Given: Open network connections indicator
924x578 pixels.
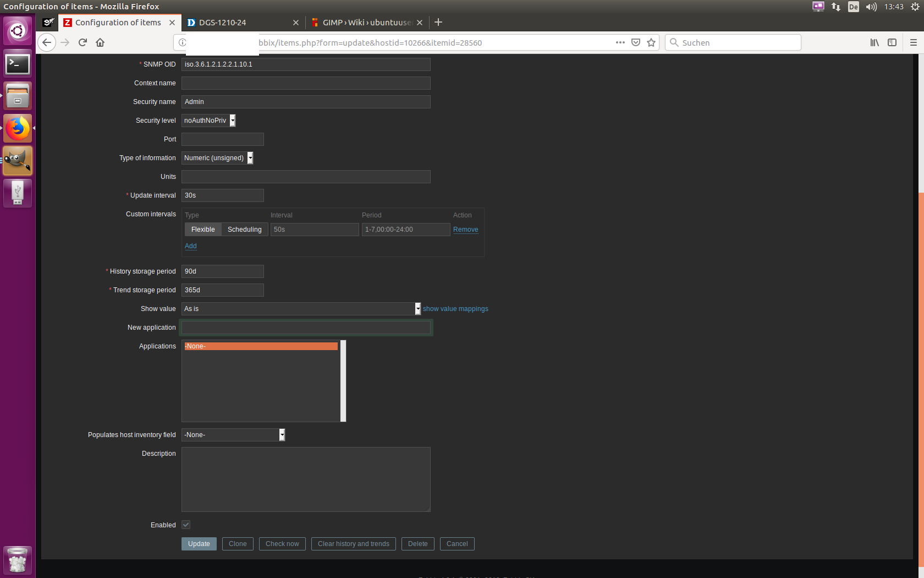Looking at the screenshot, I should [x=836, y=7].
